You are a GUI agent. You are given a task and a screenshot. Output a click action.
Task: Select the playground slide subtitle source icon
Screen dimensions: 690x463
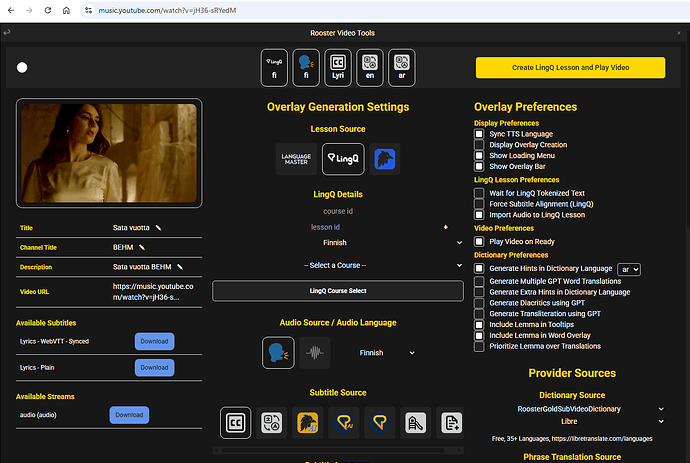pos(416,423)
